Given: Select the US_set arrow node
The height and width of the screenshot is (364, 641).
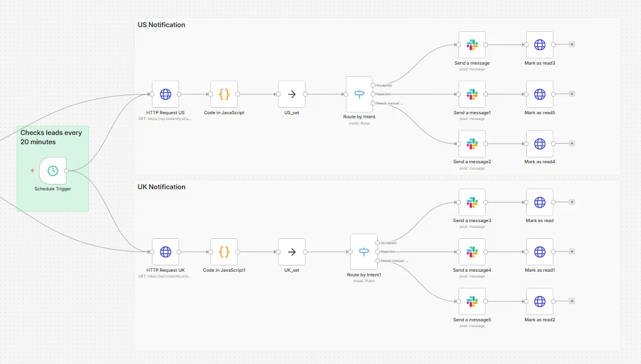Looking at the screenshot, I should pyautogui.click(x=292, y=94).
